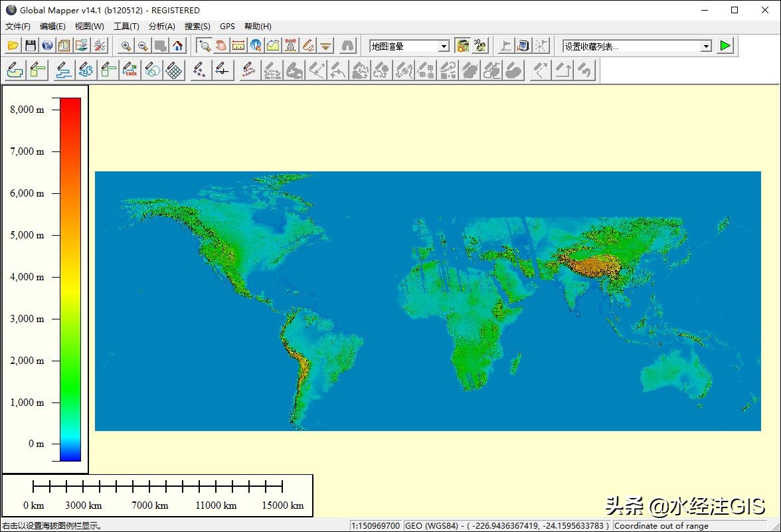The height and width of the screenshot is (532, 781).
Task: Open the 3D view window
Action: click(x=480, y=46)
